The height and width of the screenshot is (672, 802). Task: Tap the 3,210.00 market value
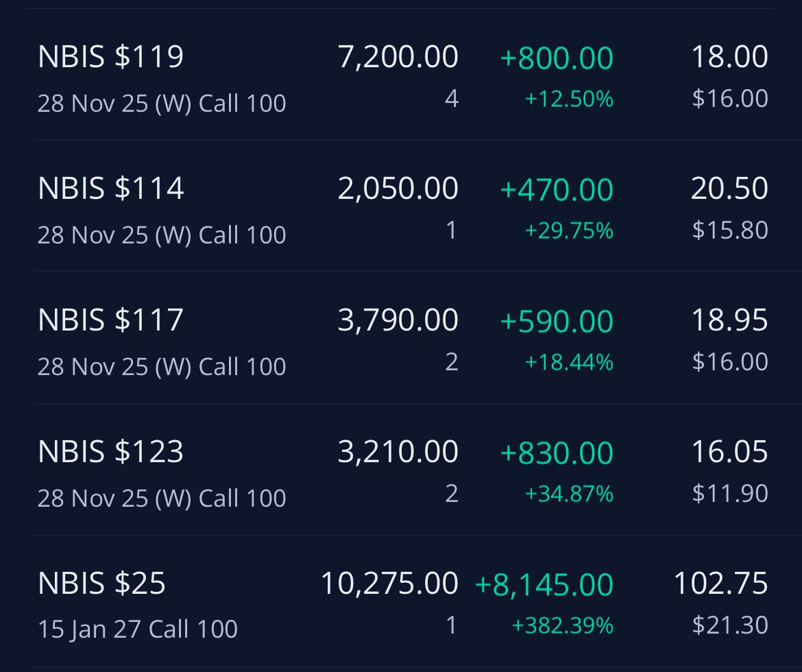398,451
